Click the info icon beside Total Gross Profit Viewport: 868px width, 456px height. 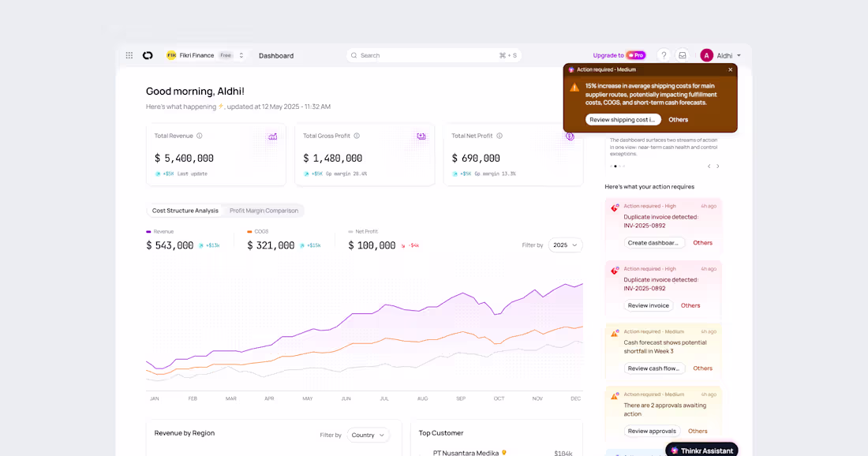[357, 136]
